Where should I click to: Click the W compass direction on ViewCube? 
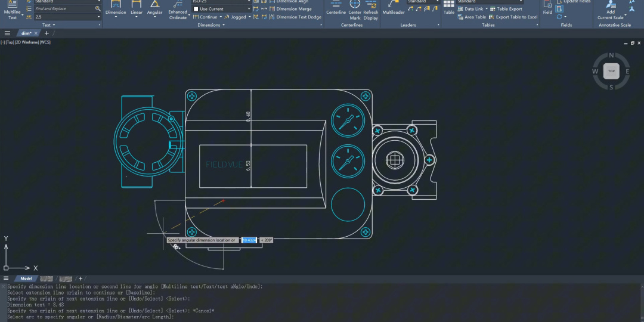(x=595, y=72)
